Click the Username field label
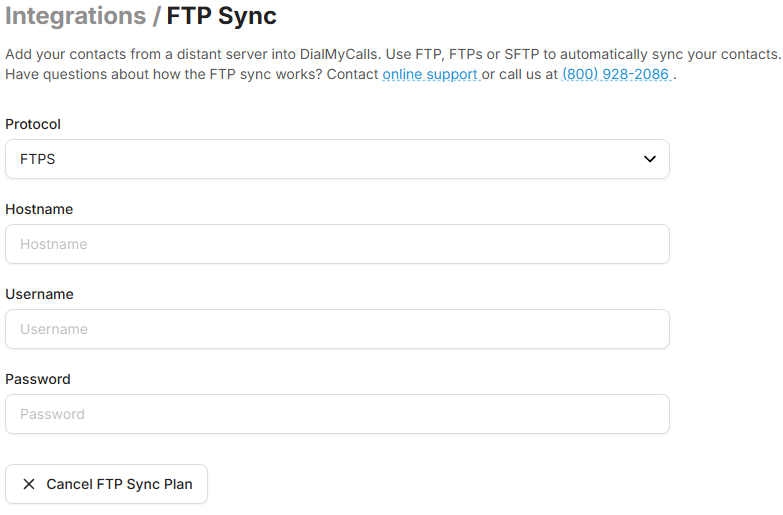Viewport: 783px width, 515px height. click(39, 294)
